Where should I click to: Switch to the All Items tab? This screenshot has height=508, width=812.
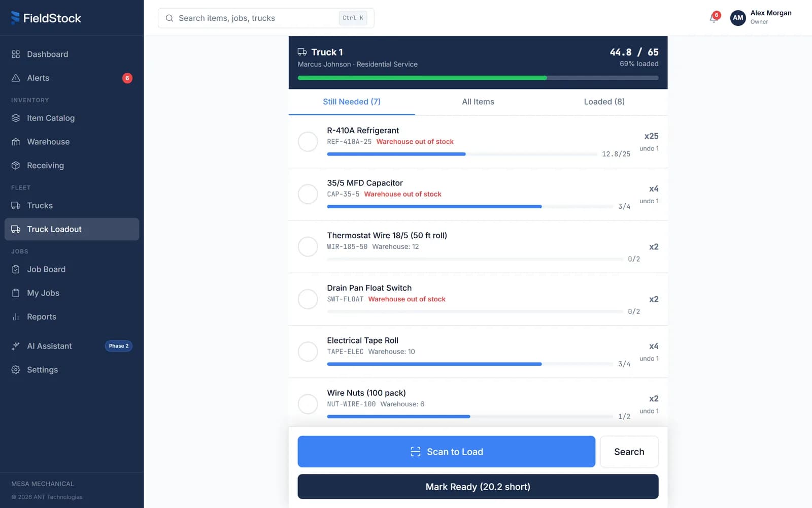478,102
